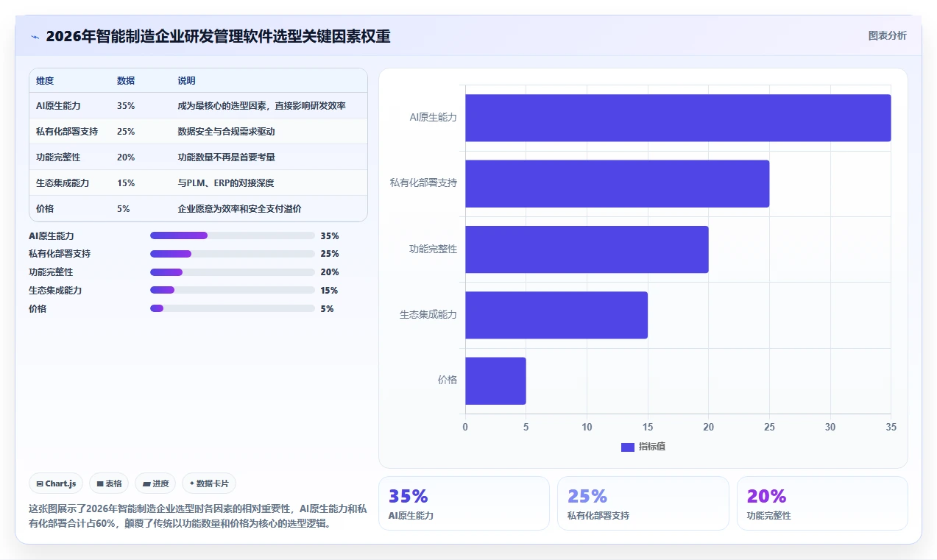
Task: Click the 价格 y-axis label
Action: 448,380
